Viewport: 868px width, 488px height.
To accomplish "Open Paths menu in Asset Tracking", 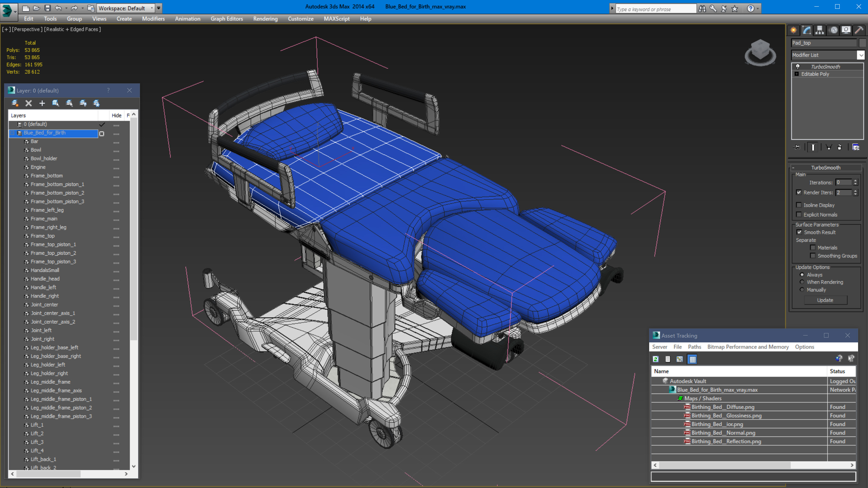I will point(694,347).
